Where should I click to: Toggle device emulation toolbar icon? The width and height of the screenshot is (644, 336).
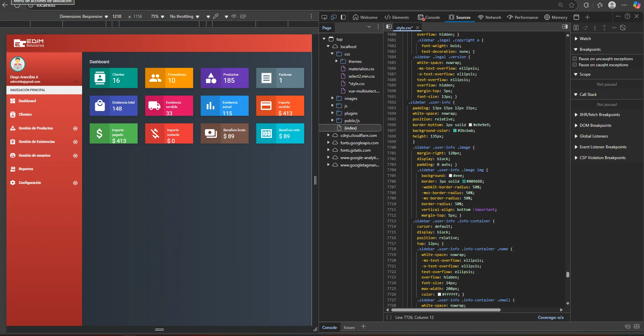(x=334, y=17)
